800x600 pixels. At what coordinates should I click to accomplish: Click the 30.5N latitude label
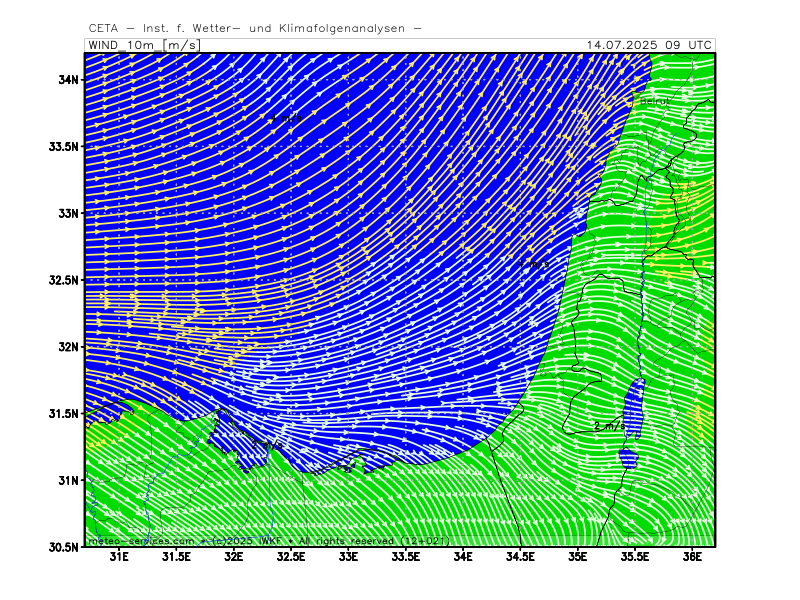[x=64, y=547]
